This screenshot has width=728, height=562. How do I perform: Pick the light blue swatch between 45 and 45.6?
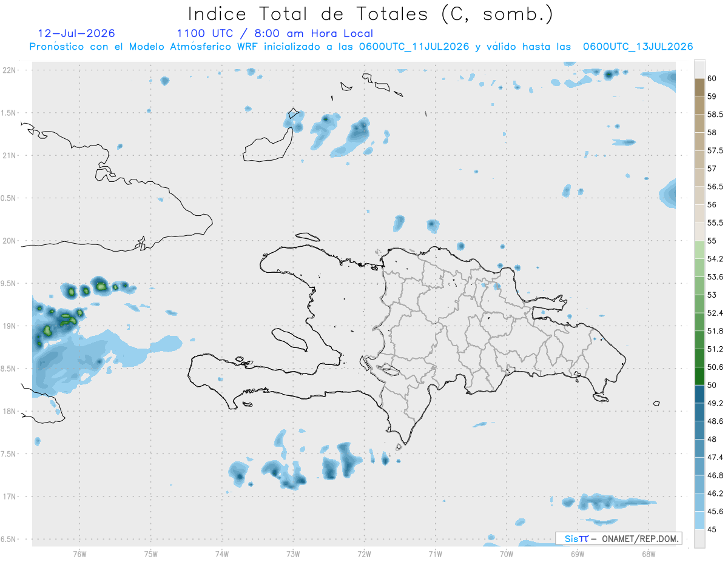pyautogui.click(x=699, y=520)
